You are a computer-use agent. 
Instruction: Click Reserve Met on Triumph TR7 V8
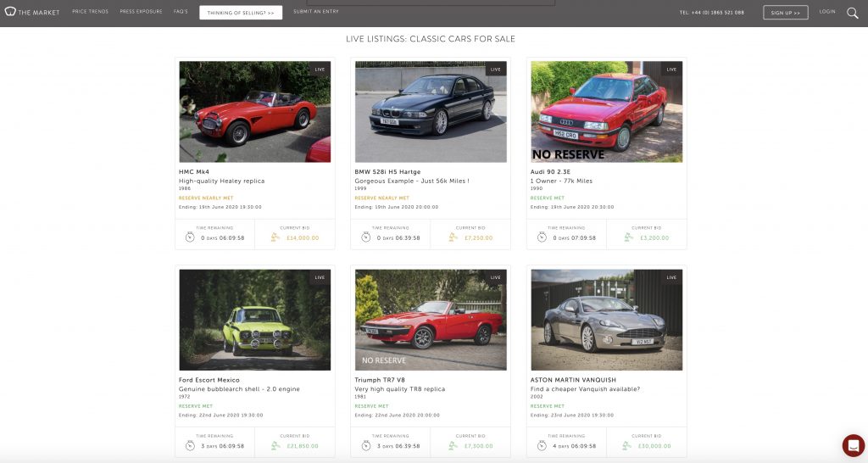(371, 406)
